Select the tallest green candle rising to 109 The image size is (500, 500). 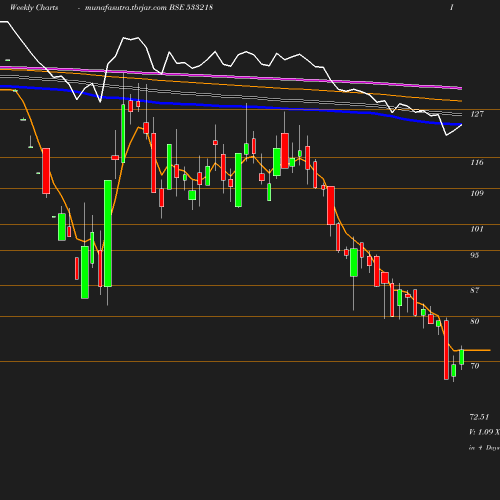coord(108,233)
